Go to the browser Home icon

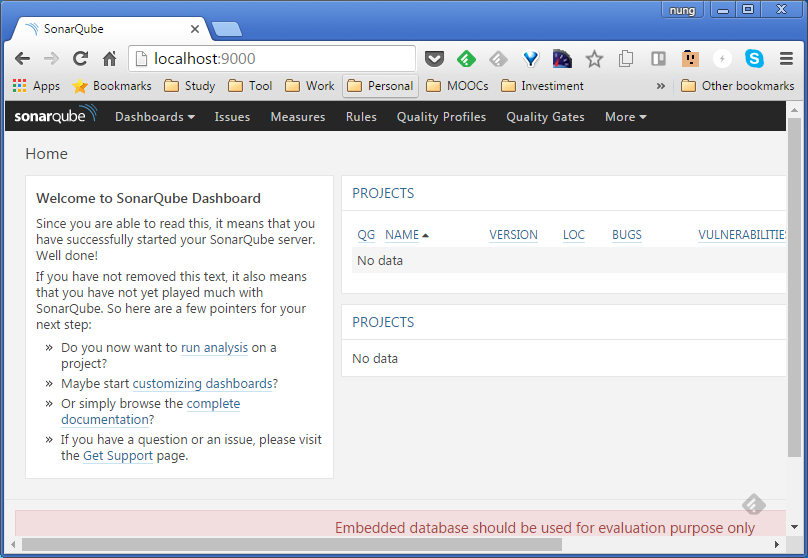(x=109, y=59)
